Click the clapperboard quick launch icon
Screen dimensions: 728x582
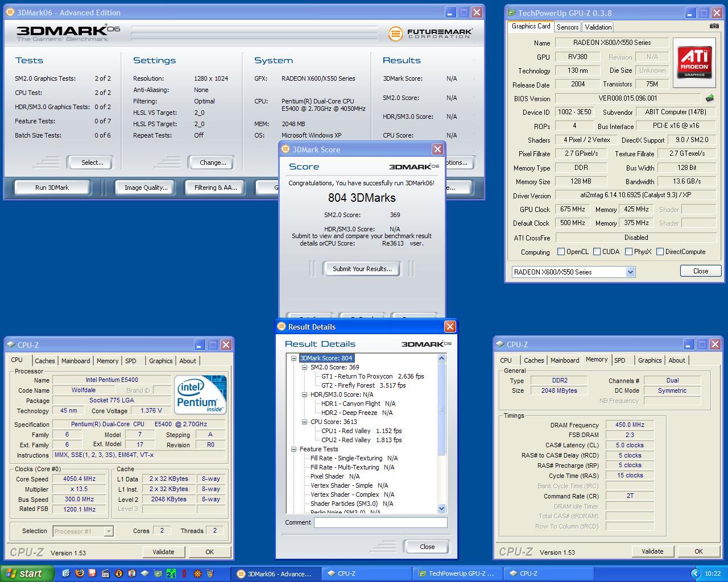105,573
